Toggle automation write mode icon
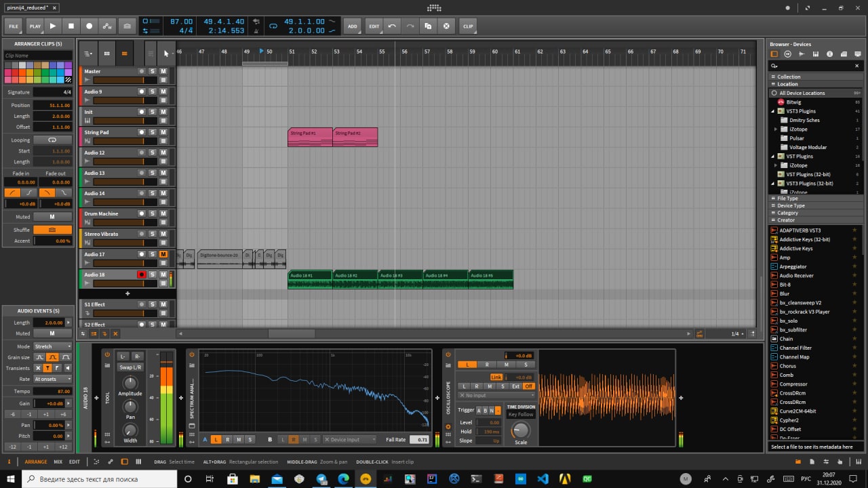 107,26
